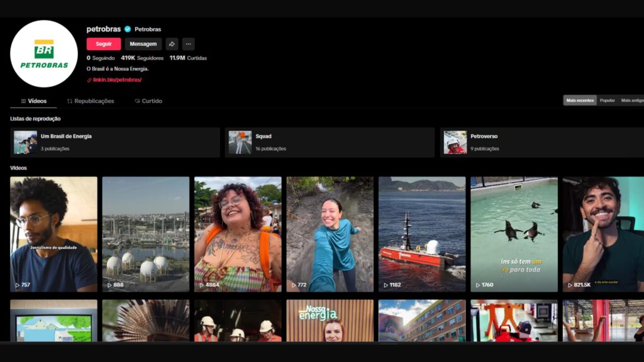Sort videos by Popular
The image size is (644, 362).
click(x=607, y=100)
